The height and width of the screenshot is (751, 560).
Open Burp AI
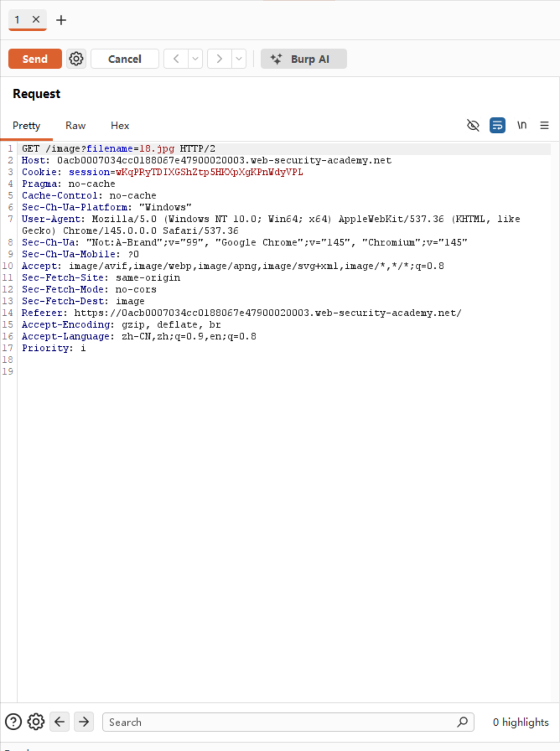(x=303, y=59)
